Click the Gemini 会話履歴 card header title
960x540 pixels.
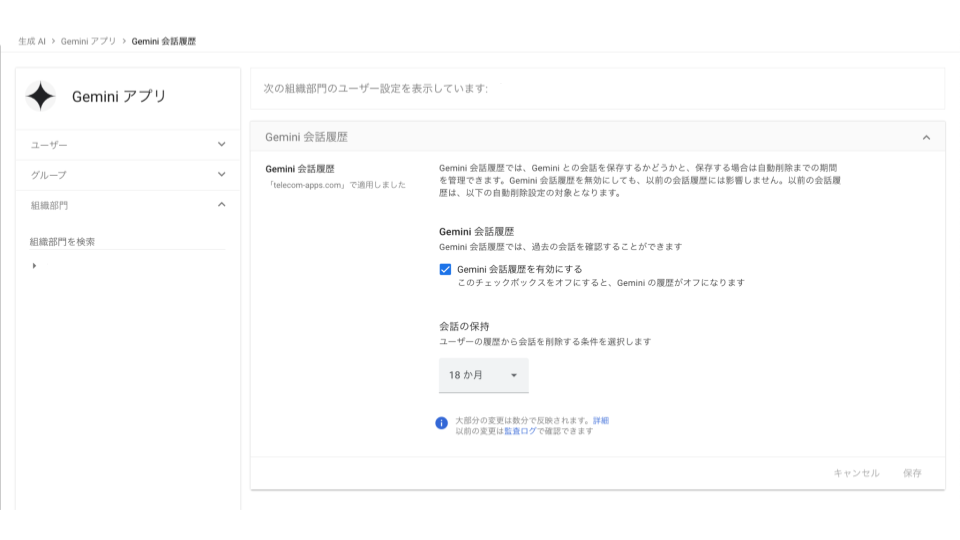[x=306, y=137]
